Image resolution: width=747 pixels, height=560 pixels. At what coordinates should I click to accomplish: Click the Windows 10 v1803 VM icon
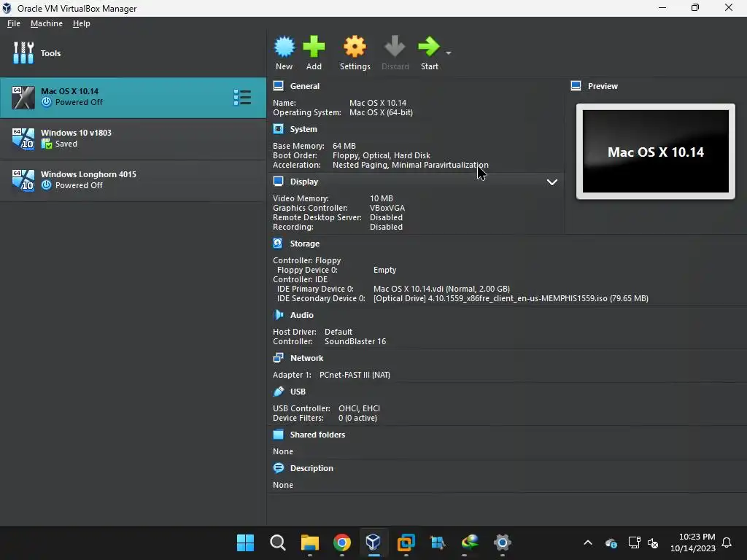(x=23, y=139)
